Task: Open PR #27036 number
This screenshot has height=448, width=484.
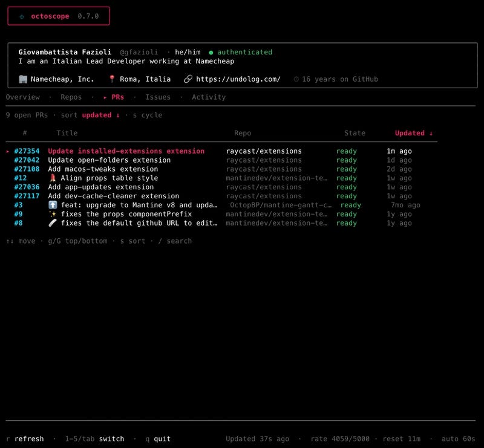Action: tap(27, 187)
